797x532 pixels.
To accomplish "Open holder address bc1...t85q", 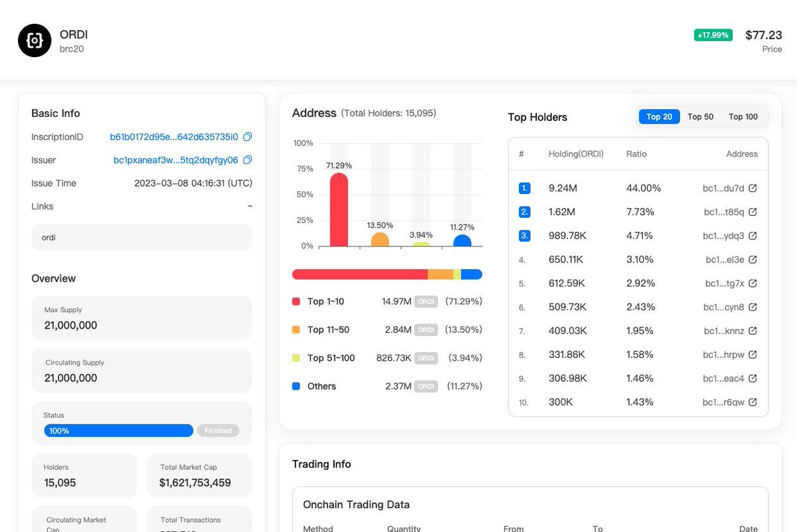I will point(724,212).
